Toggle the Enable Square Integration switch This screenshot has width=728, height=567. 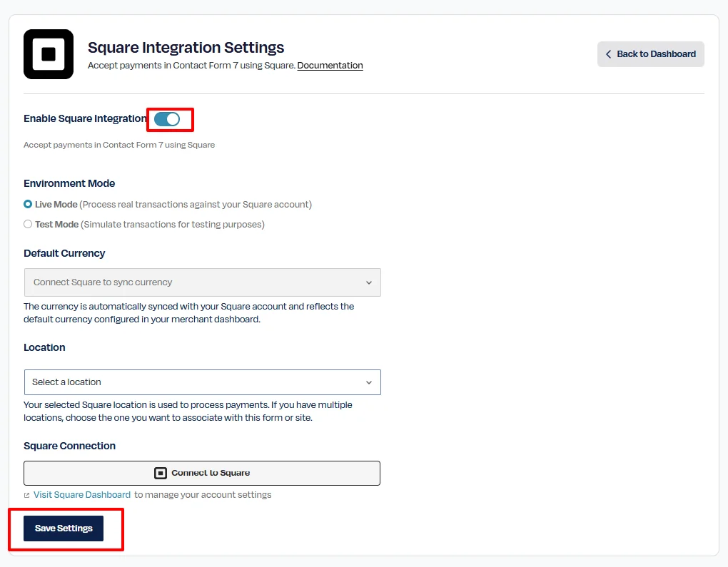tap(167, 119)
